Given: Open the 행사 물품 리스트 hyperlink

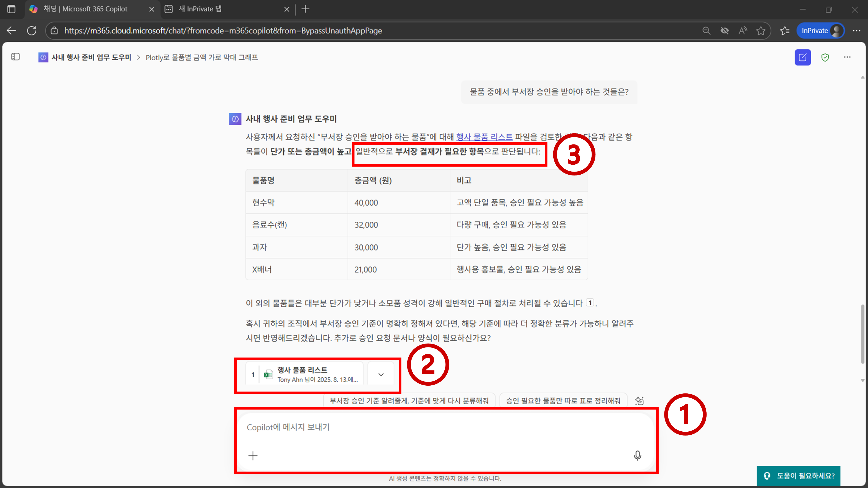Looking at the screenshot, I should point(484,137).
